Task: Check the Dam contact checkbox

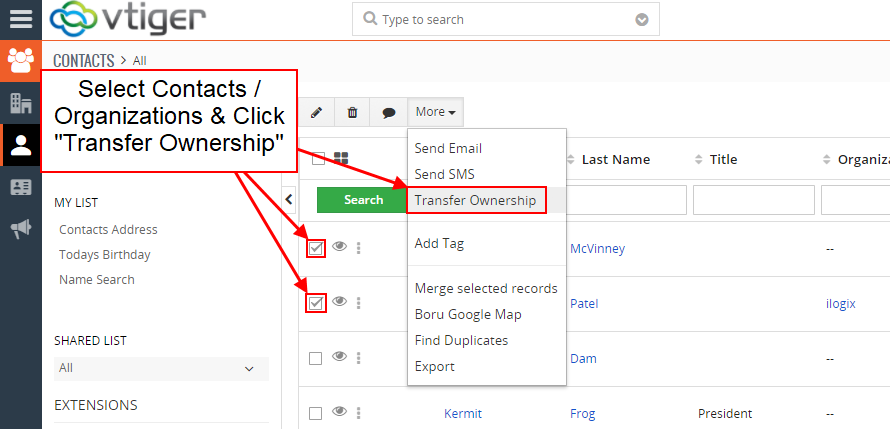Action: [x=316, y=359]
